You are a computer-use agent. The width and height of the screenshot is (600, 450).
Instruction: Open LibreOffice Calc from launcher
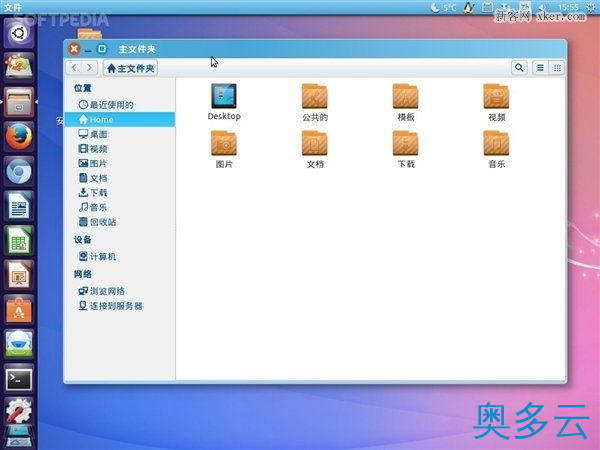pos(19,240)
